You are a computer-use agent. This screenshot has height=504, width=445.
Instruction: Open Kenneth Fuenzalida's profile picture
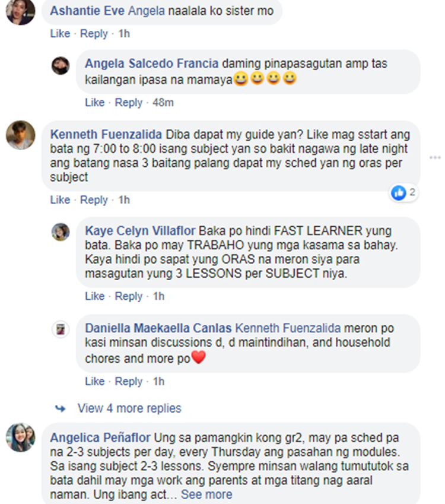point(21,135)
